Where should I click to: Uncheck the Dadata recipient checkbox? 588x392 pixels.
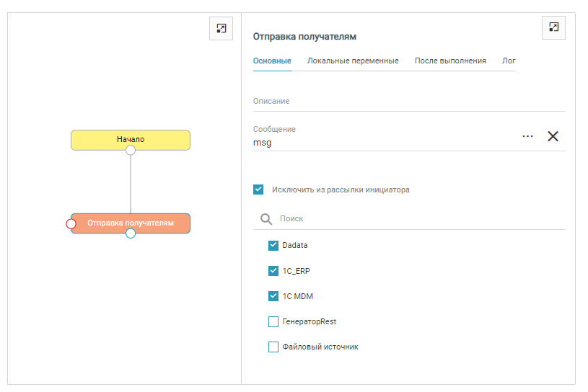coord(273,245)
